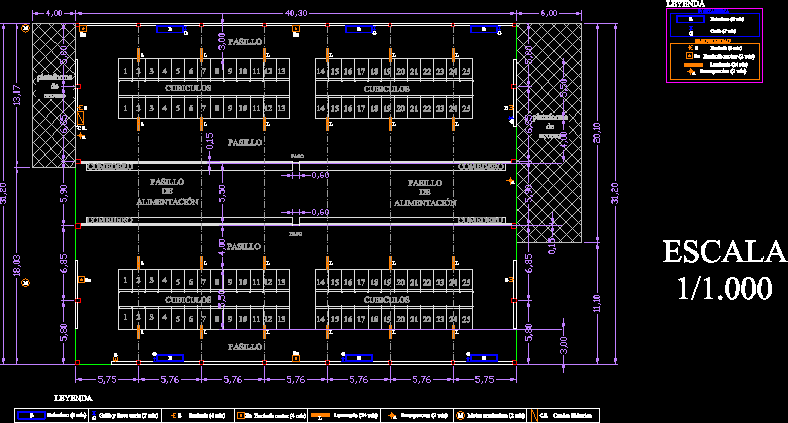Image resolution: width=788 pixels, height=423 pixels.
Task: Click the right PASILLO DE ALIMENTACIÓN label
Action: (x=425, y=193)
